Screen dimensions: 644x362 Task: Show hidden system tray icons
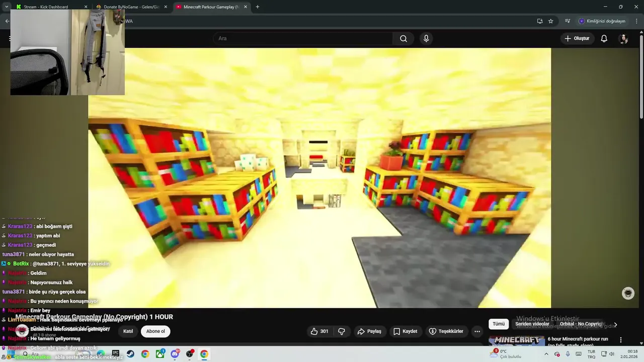tap(546, 354)
